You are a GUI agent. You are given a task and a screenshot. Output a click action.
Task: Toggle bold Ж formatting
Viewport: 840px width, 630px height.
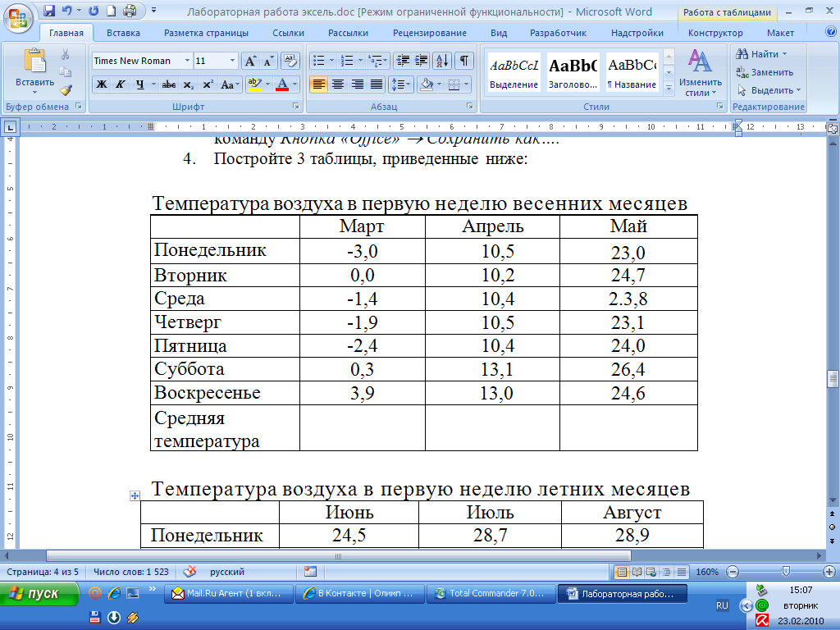[x=101, y=84]
